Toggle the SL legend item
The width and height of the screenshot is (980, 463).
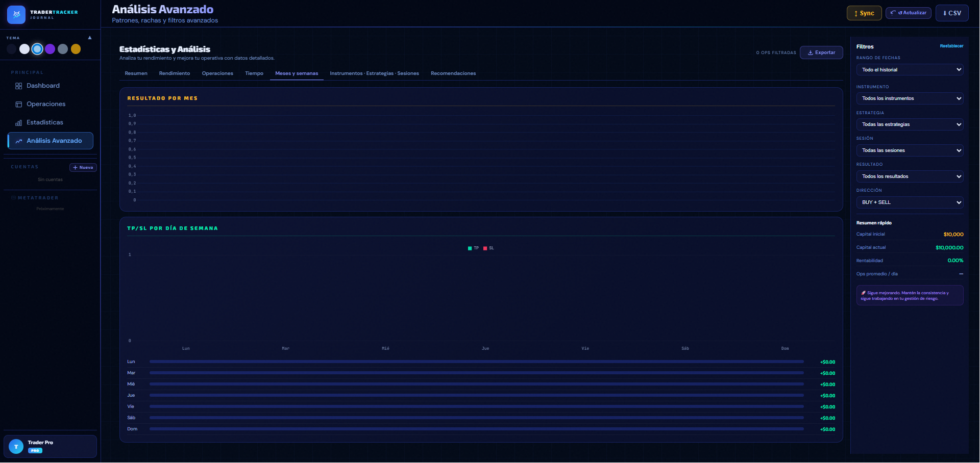point(488,248)
